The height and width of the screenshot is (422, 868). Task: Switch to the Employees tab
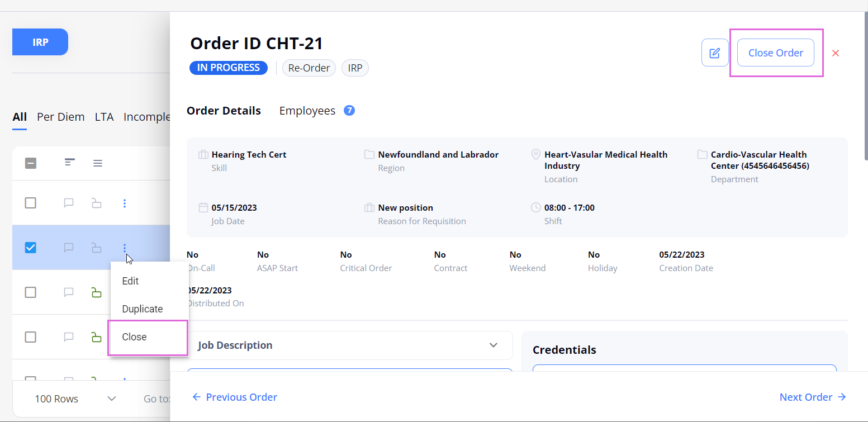[307, 111]
